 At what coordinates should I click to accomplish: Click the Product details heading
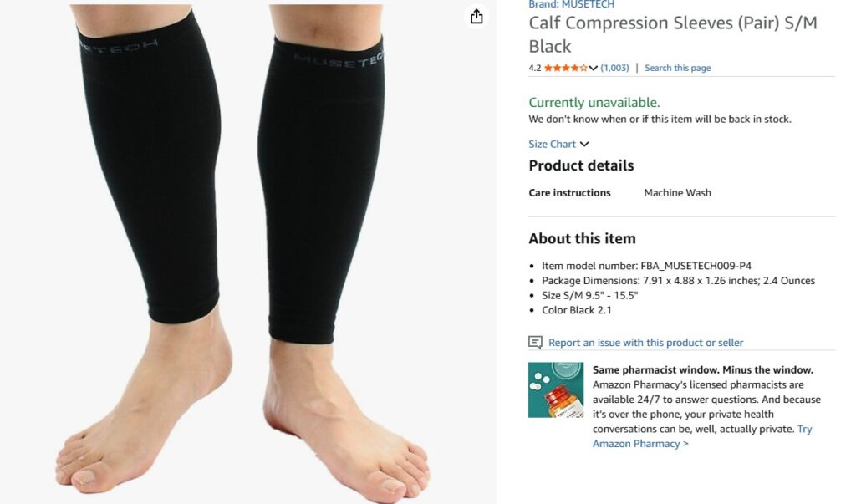coord(581,165)
